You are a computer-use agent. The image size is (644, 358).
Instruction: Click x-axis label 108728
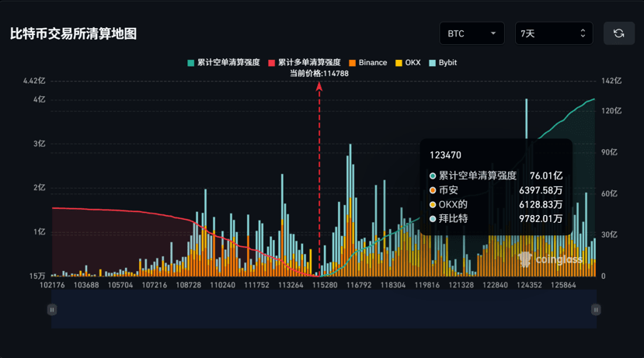(189, 285)
